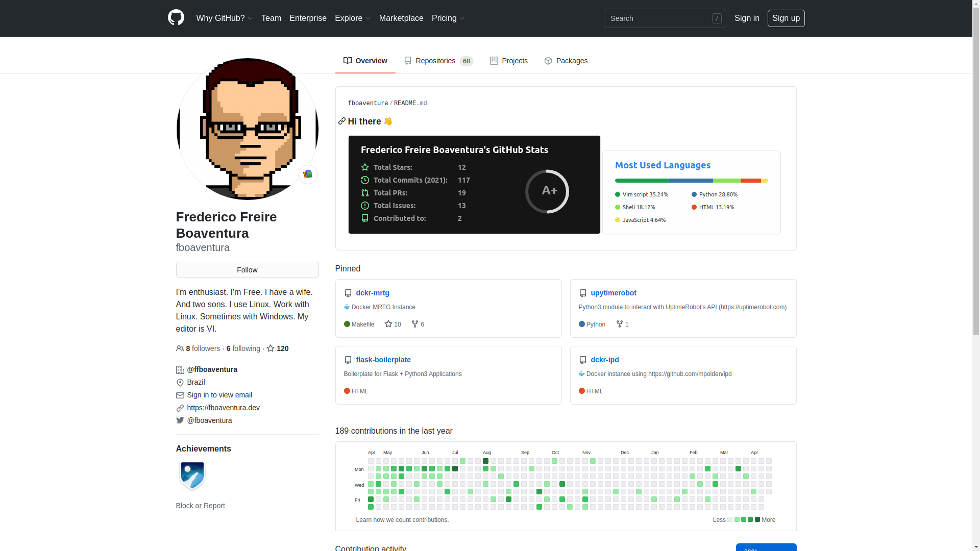Click the Contributed to repository icon

364,218
